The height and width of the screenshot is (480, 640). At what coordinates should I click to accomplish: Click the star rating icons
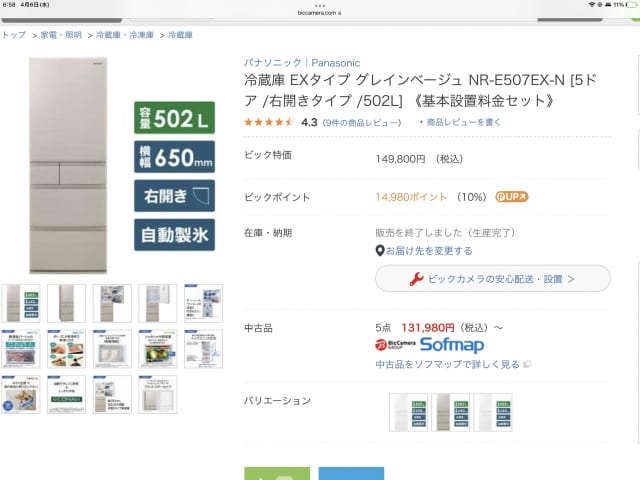pyautogui.click(x=269, y=122)
